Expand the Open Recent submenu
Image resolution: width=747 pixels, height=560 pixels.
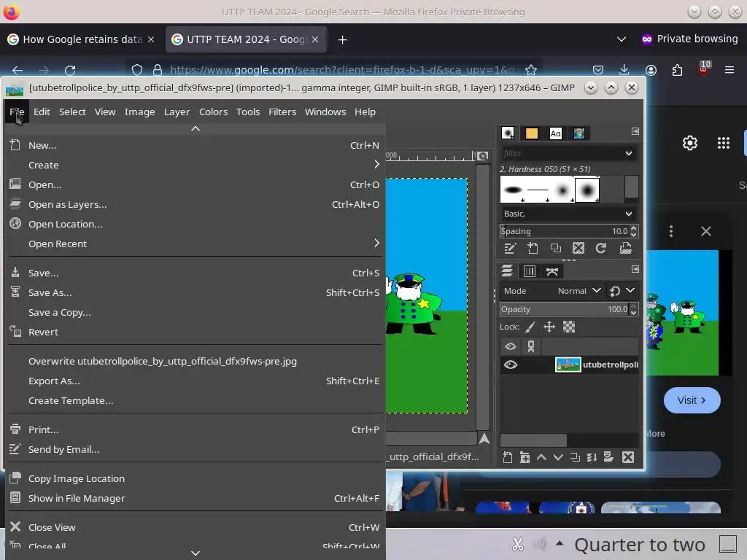[x=196, y=244]
